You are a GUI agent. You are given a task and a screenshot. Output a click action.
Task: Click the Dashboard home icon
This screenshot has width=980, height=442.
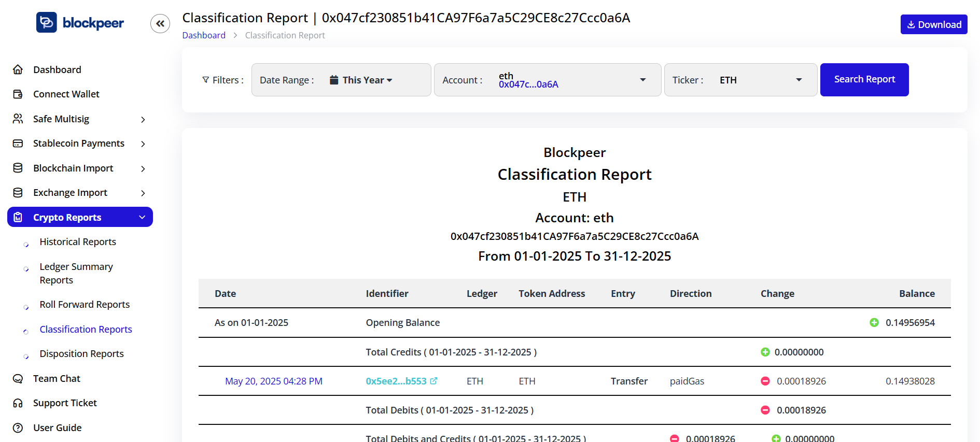[18, 69]
